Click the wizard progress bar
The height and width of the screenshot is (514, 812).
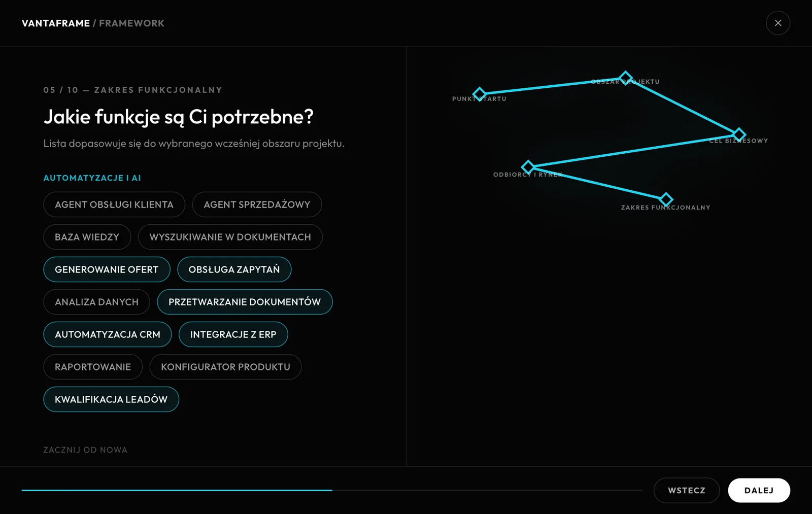coord(332,490)
